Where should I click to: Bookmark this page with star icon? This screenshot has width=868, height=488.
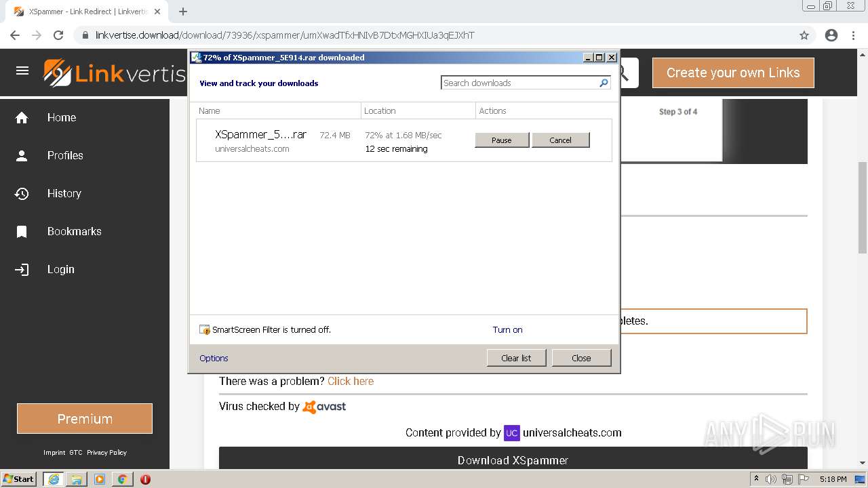[804, 35]
